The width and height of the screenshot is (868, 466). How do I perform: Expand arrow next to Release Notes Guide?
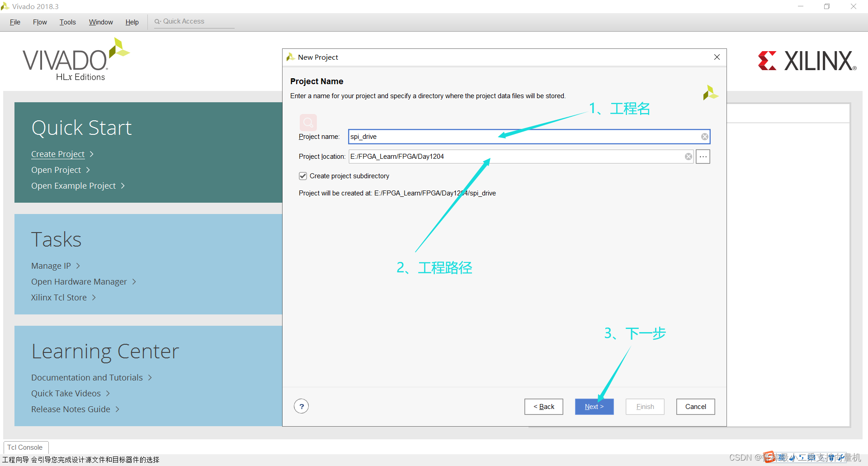(x=118, y=409)
